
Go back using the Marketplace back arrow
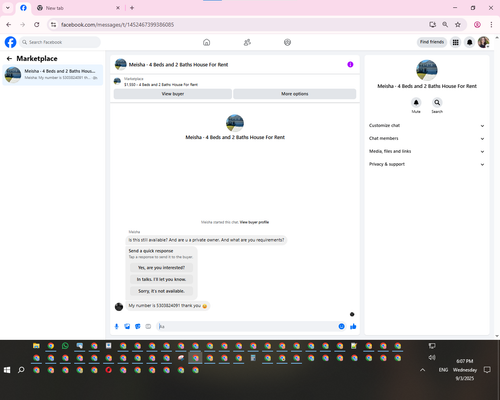[x=9, y=59]
